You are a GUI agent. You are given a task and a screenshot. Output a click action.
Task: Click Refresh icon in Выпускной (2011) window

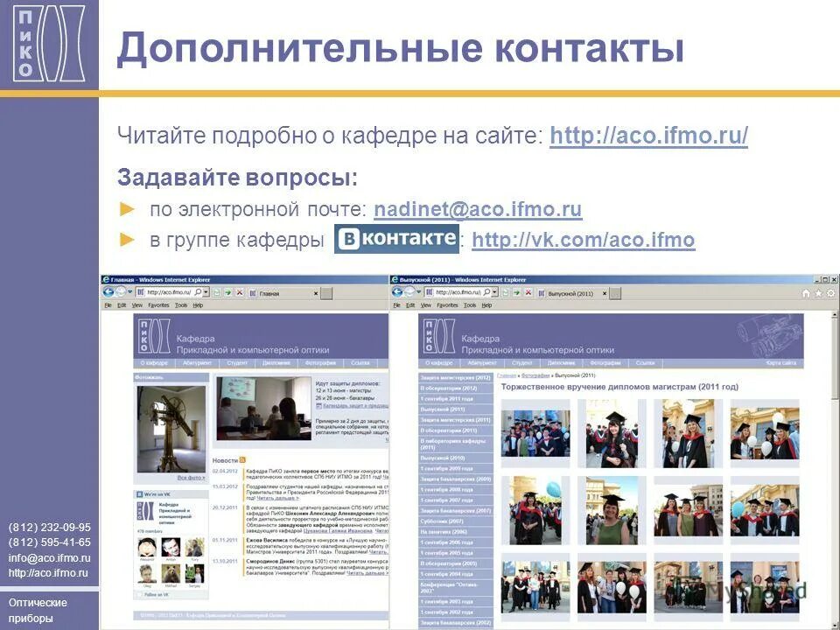(505, 293)
